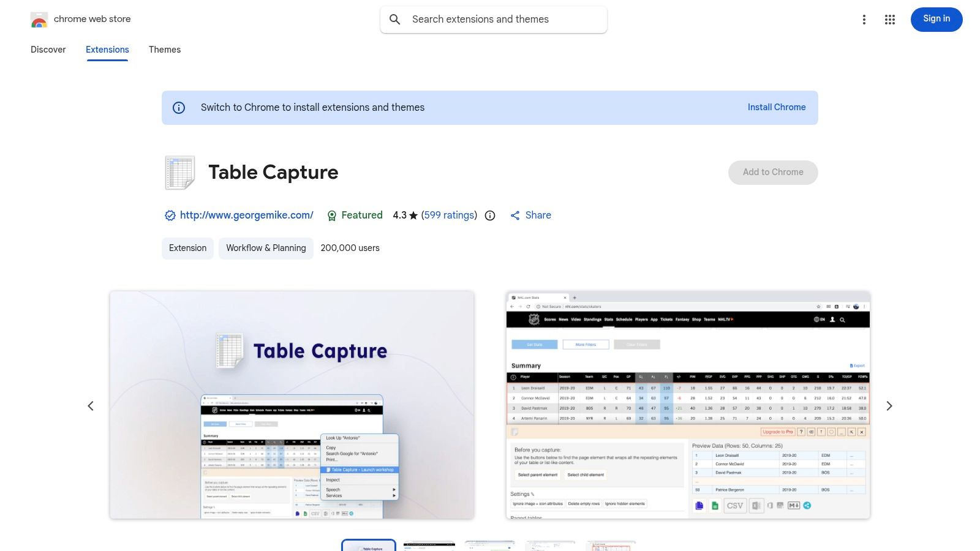Open the Themes tab
This screenshot has width=980, height=551.
[x=165, y=50]
